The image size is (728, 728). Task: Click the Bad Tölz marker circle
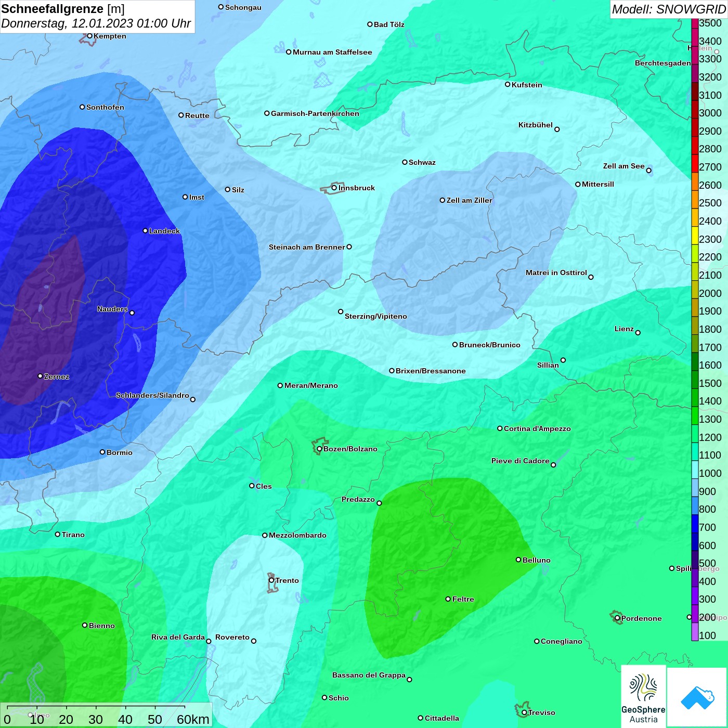point(370,24)
